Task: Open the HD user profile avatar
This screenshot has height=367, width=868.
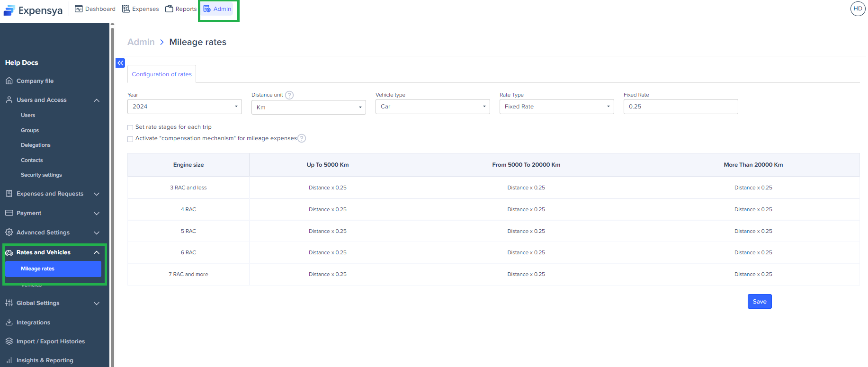Action: 858,9
